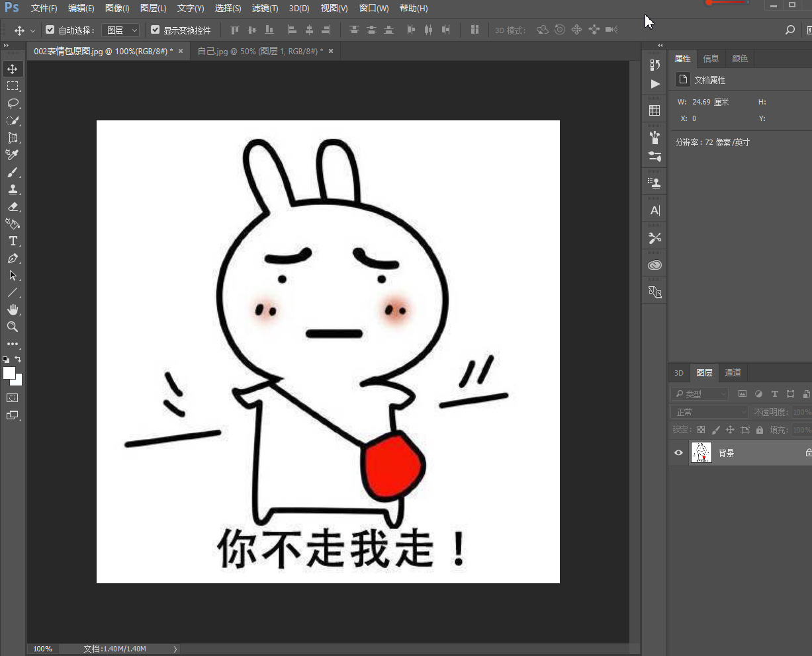Click the foreground color swatch
The height and width of the screenshot is (656, 812).
pos(9,372)
